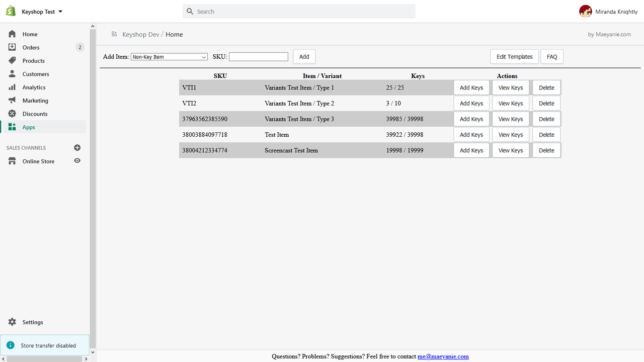
Task: Click the Shopify bag logo
Action: 11,11
